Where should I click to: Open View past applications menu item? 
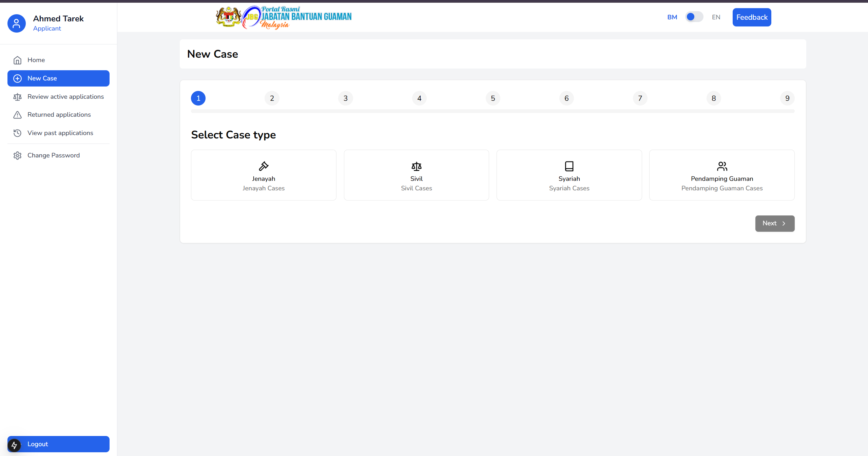point(60,133)
